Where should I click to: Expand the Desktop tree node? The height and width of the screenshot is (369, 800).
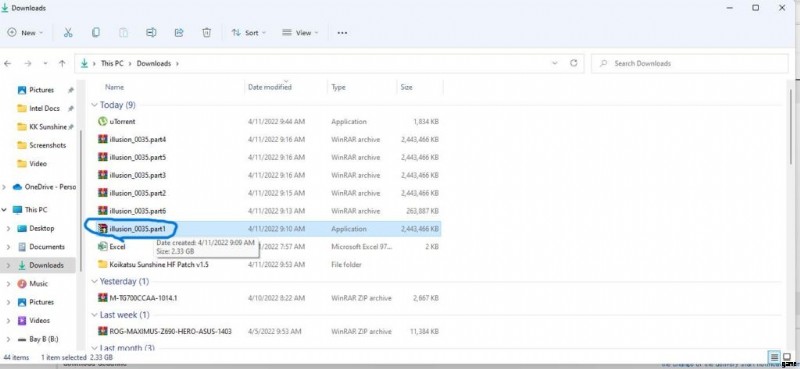[x=8, y=229]
